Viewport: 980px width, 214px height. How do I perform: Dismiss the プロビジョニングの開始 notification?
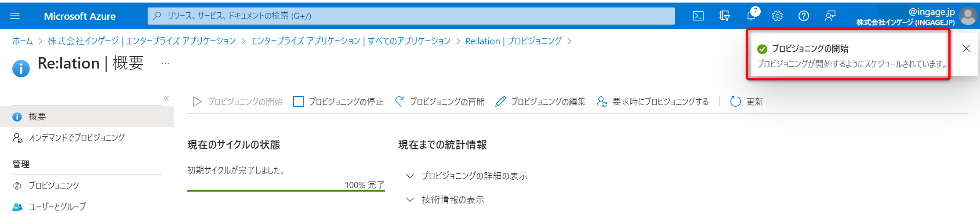pyautogui.click(x=966, y=48)
